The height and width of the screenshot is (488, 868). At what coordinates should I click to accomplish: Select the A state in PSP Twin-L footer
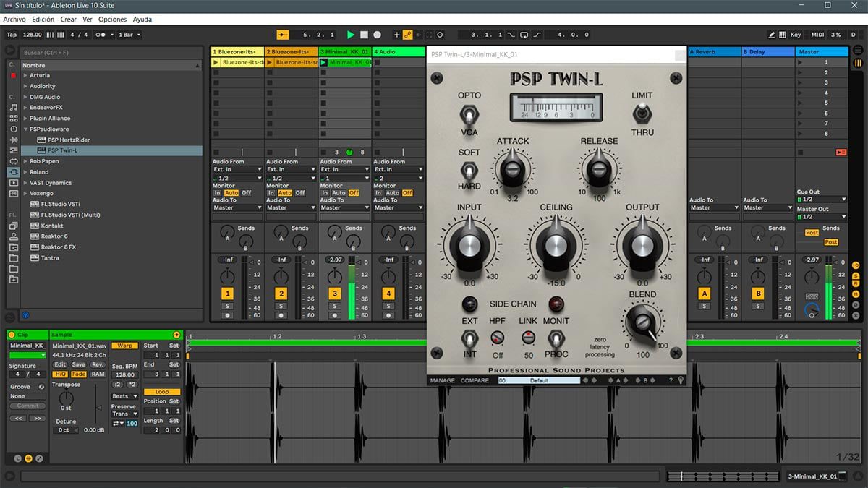click(x=618, y=380)
